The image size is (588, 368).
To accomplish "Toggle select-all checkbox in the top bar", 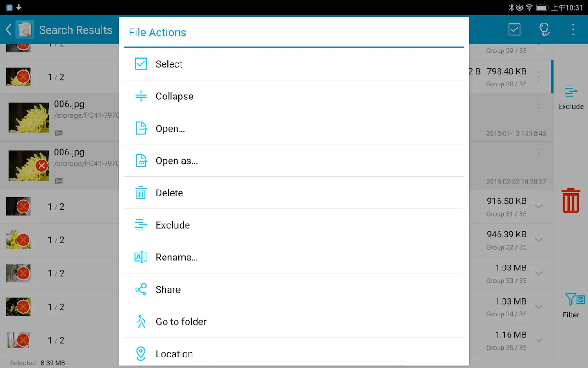I will pos(514,30).
